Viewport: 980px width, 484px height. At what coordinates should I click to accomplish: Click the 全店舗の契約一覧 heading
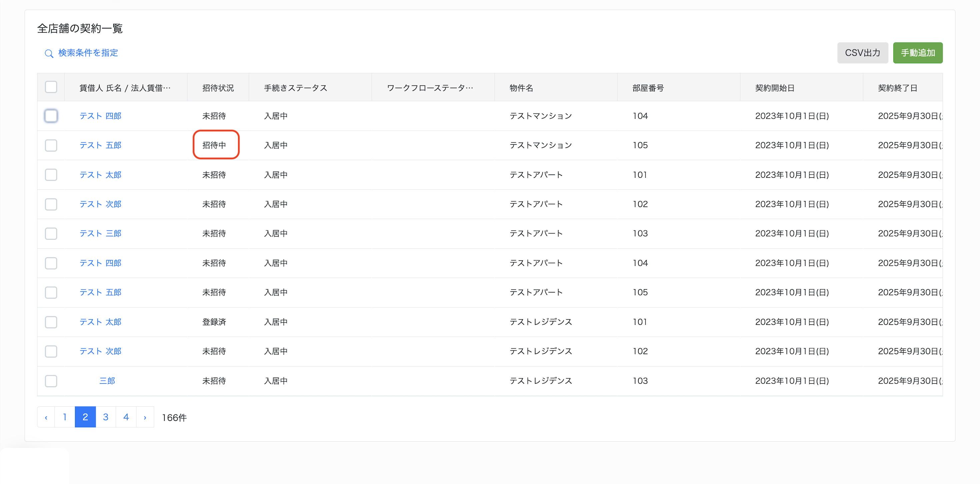coord(80,29)
